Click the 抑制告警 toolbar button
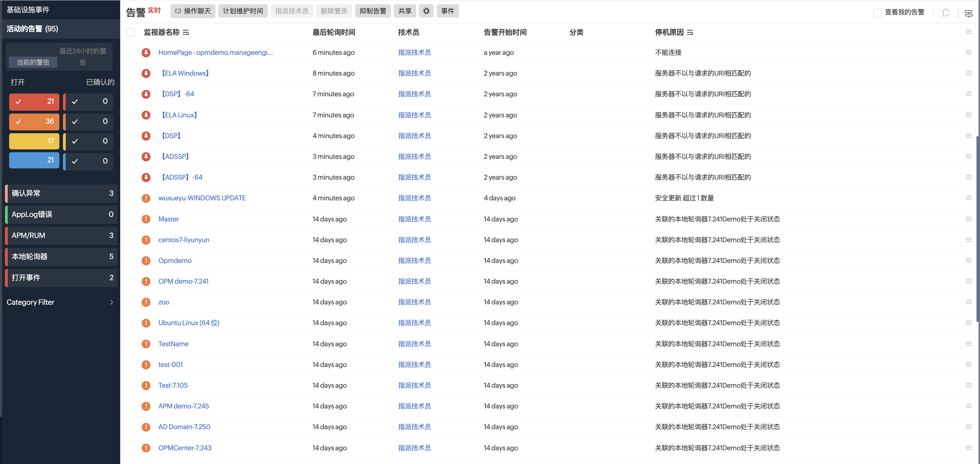The image size is (980, 464). pyautogui.click(x=373, y=11)
